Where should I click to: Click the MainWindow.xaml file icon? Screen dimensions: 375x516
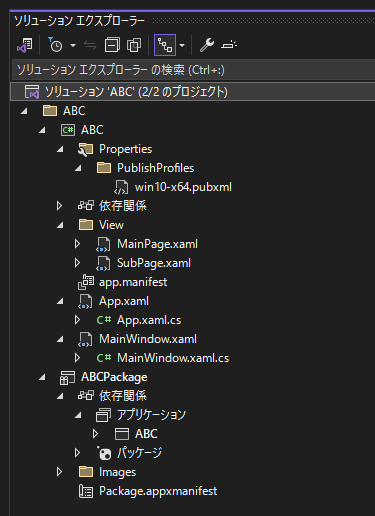click(x=85, y=339)
